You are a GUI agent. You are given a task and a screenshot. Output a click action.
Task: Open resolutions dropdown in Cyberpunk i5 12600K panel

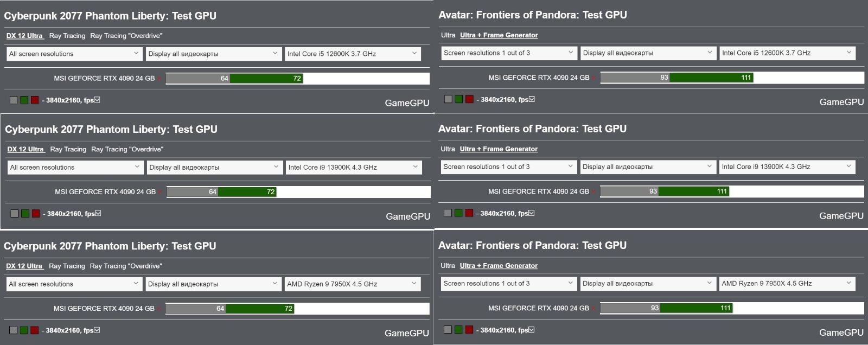point(74,54)
